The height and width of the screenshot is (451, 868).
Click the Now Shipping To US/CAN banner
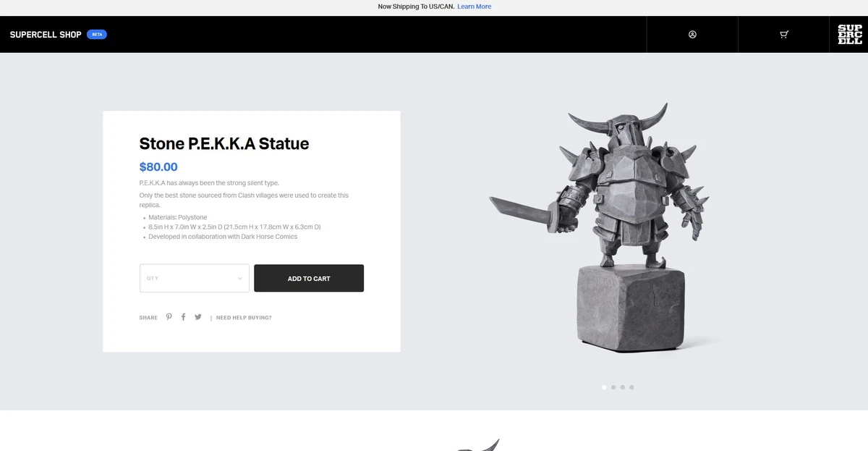[416, 7]
